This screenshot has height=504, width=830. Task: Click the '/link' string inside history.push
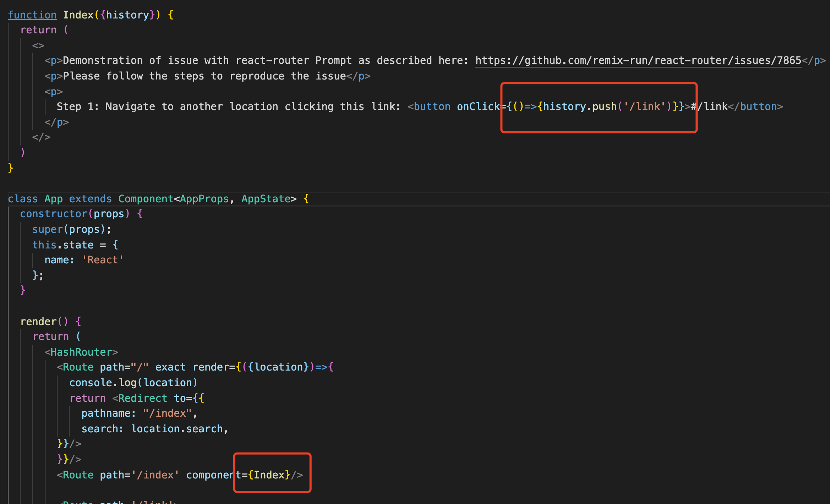[645, 106]
